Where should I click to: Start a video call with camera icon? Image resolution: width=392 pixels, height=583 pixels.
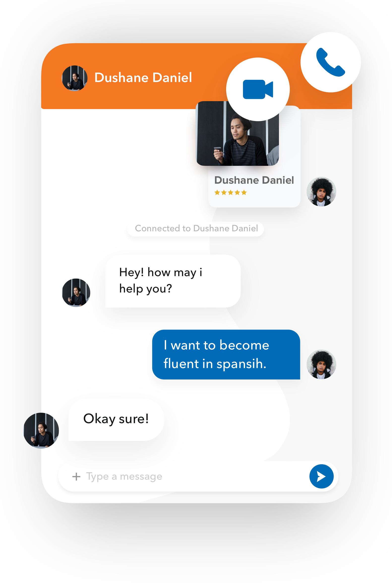click(x=258, y=89)
